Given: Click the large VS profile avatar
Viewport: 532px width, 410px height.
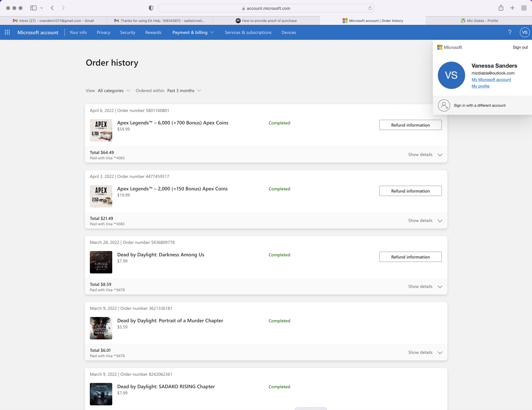Looking at the screenshot, I should click(x=451, y=75).
